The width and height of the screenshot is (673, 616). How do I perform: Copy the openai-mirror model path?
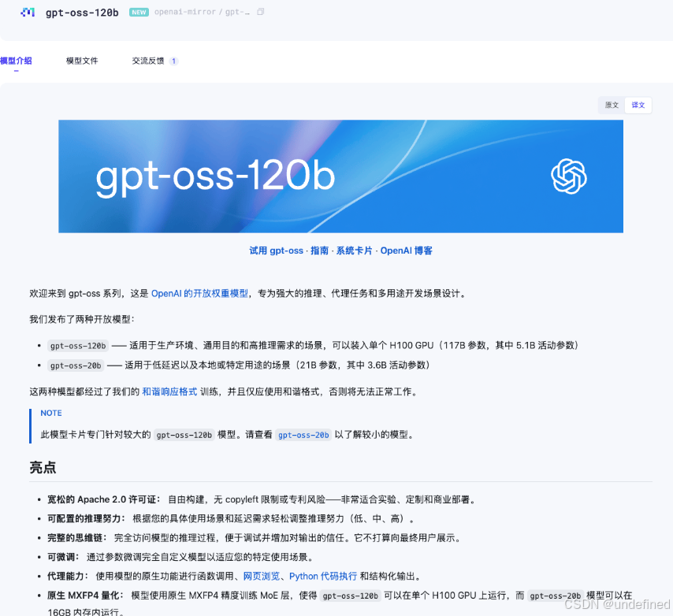(x=261, y=12)
